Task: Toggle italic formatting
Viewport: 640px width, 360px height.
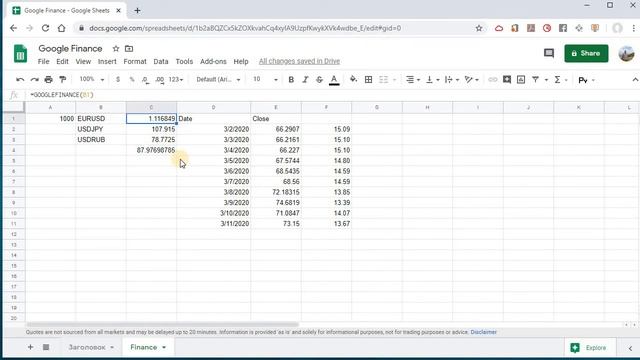Action: [305, 80]
